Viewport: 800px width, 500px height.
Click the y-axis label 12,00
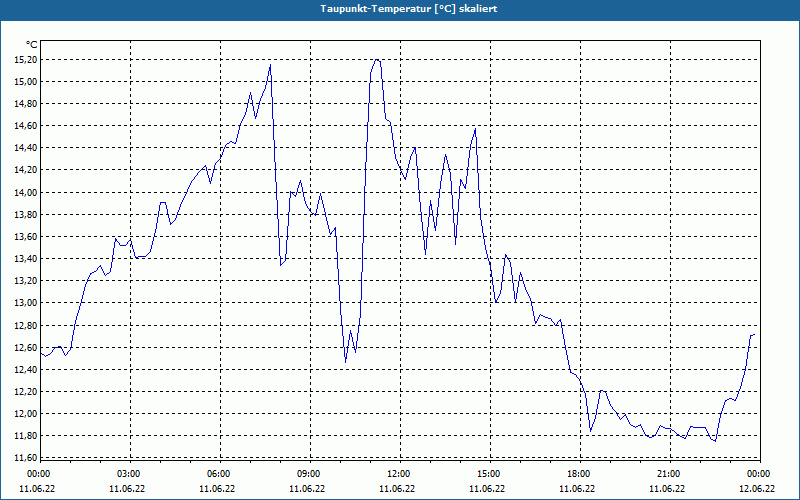(x=26, y=414)
